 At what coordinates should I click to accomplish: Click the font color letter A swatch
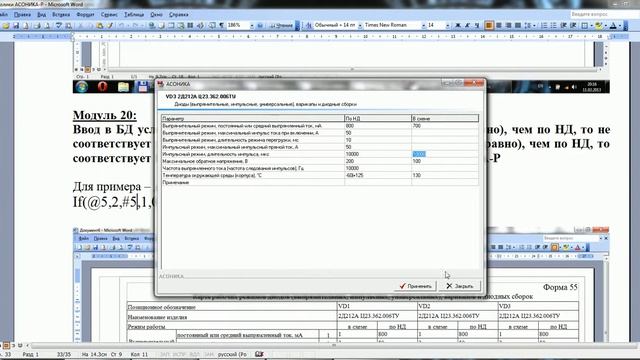pyautogui.click(x=613, y=26)
